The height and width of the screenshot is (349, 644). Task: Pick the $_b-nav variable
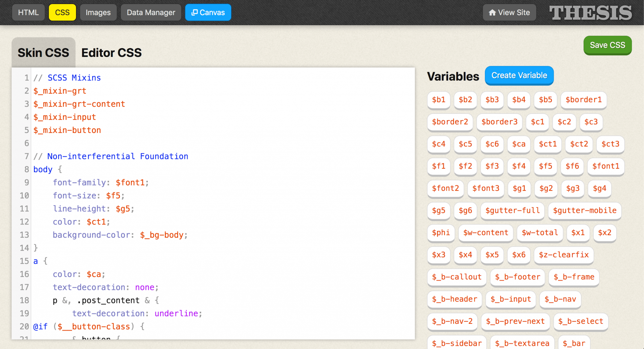point(560,299)
